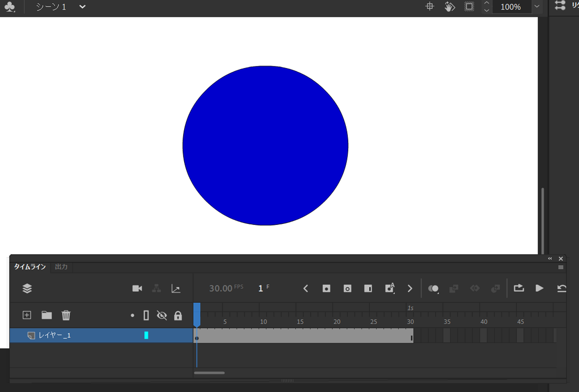Click the auto keyframe icon
Viewport: 579px width, 392px height.
390,288
